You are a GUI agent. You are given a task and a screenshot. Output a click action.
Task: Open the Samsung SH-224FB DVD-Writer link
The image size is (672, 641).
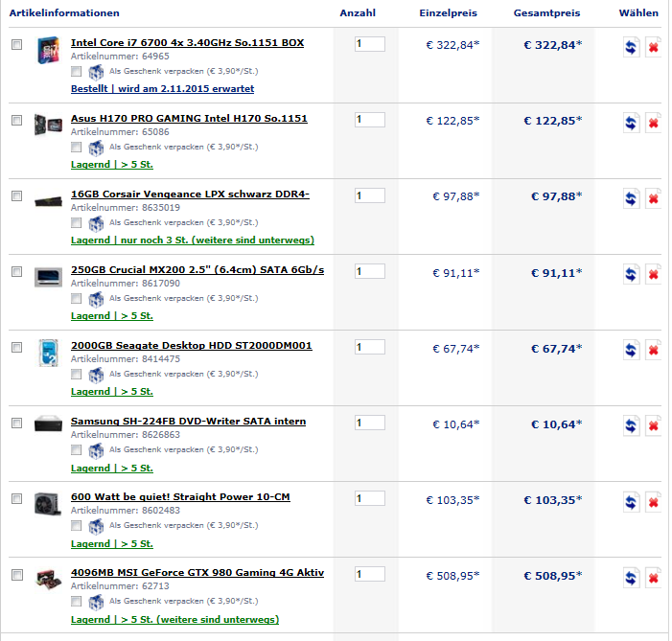(x=189, y=422)
